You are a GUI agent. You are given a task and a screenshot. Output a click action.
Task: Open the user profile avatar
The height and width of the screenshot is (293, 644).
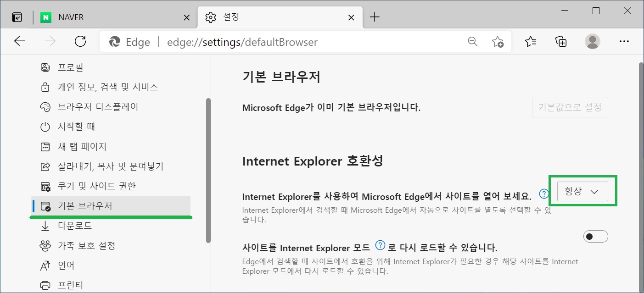click(593, 42)
